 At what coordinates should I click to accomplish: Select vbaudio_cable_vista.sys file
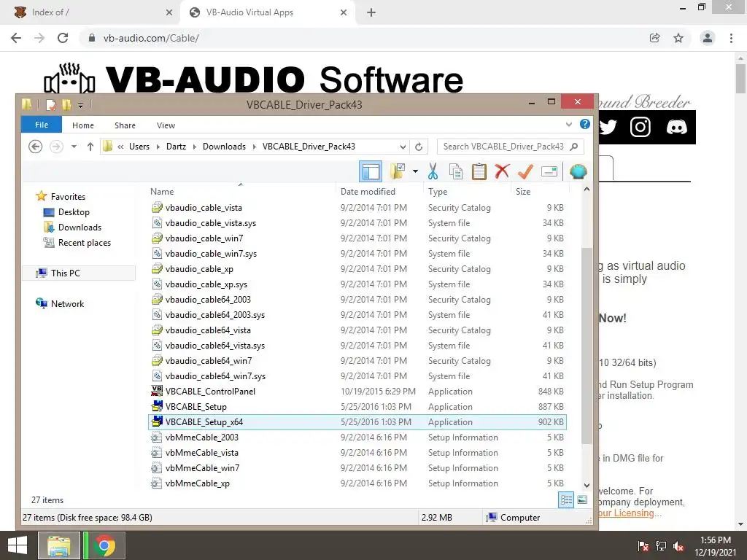(357, 223)
